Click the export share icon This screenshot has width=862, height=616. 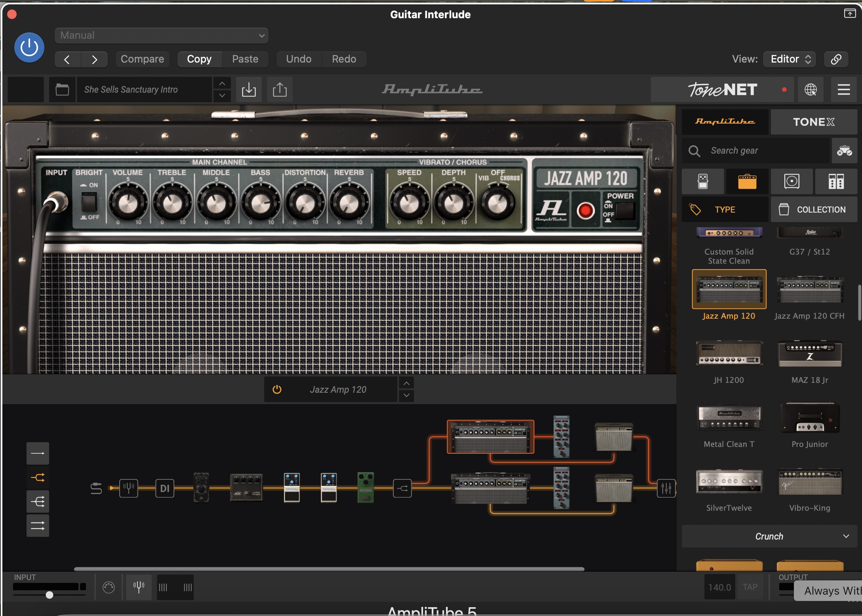[280, 89]
